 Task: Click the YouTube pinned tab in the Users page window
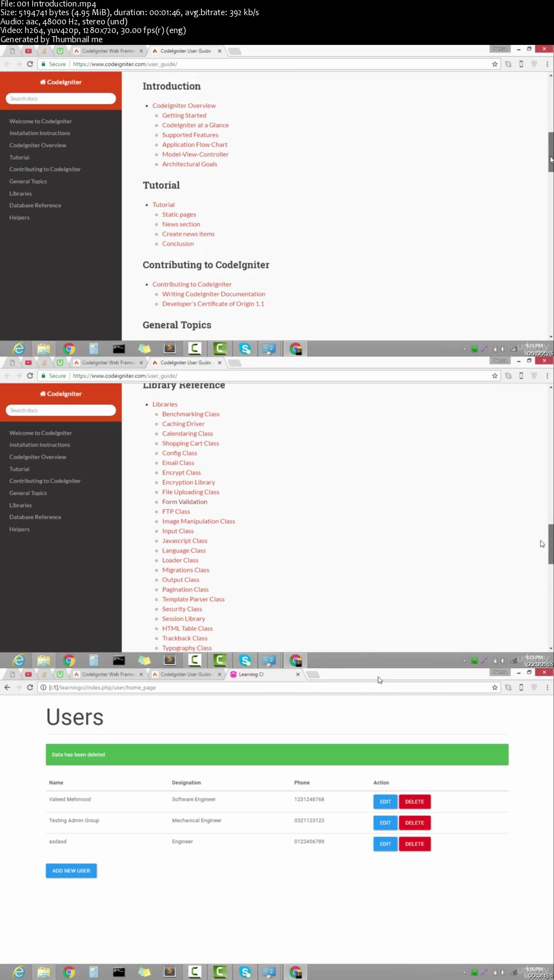coord(28,674)
